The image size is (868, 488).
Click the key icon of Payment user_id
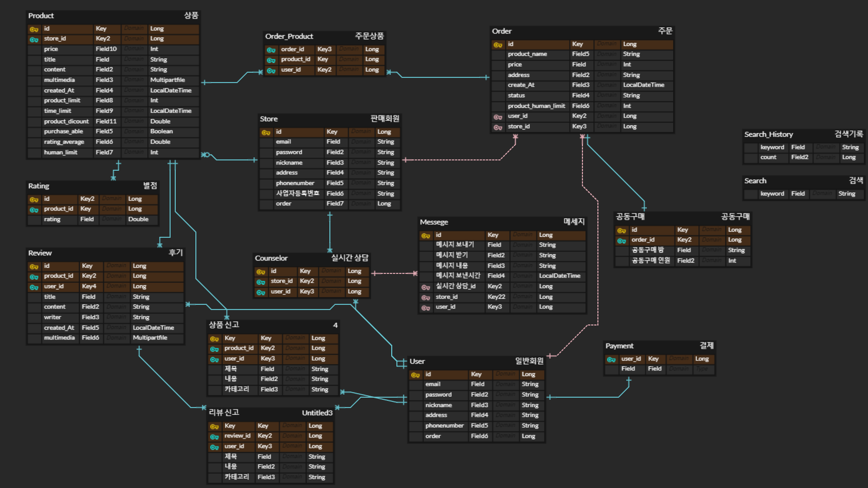611,360
